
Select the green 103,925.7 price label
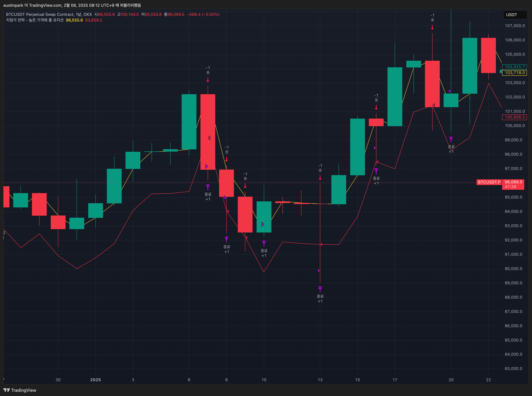coord(515,67)
